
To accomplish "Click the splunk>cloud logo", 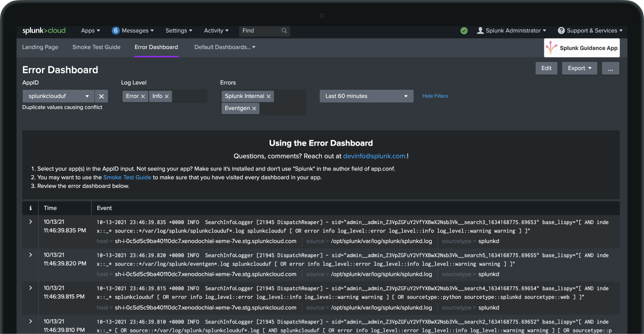I will point(44,31).
